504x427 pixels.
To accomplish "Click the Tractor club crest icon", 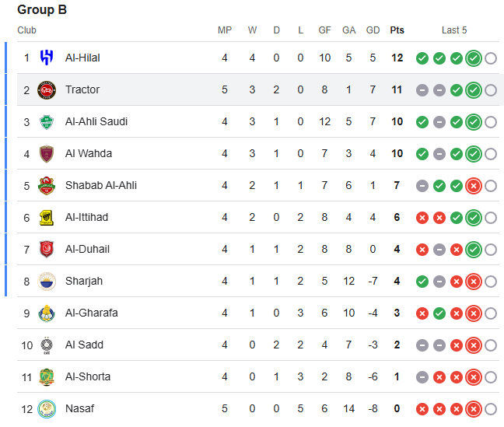I will point(47,89).
